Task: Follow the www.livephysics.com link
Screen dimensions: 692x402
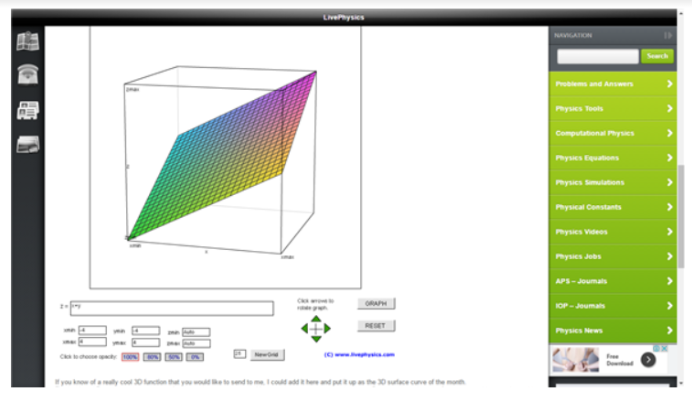Action: coord(365,355)
